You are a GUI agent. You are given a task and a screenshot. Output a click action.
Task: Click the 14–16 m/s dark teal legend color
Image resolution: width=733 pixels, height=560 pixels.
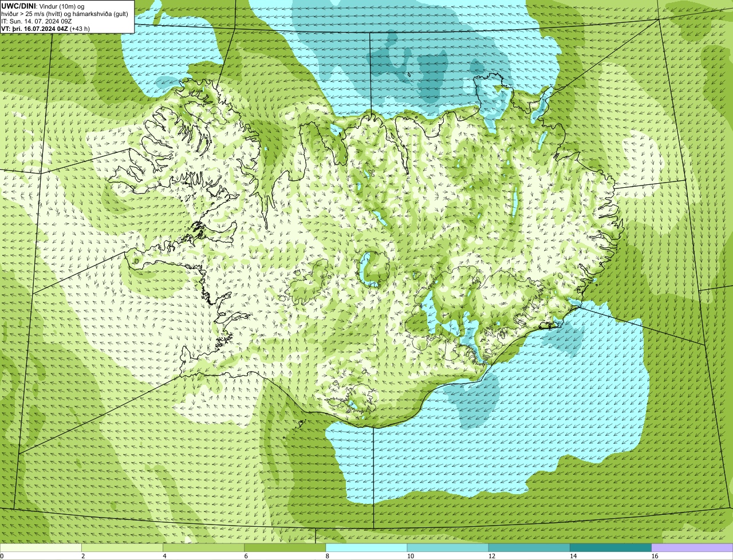[610, 548]
